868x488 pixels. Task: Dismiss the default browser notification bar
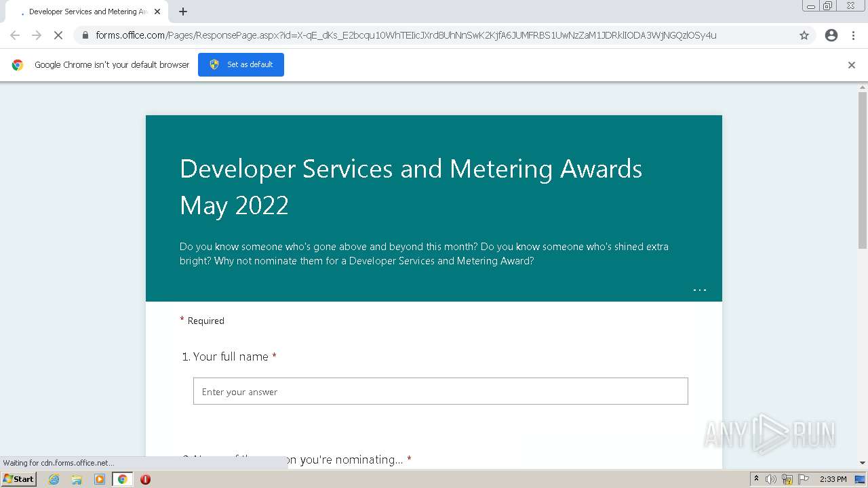pos(852,65)
